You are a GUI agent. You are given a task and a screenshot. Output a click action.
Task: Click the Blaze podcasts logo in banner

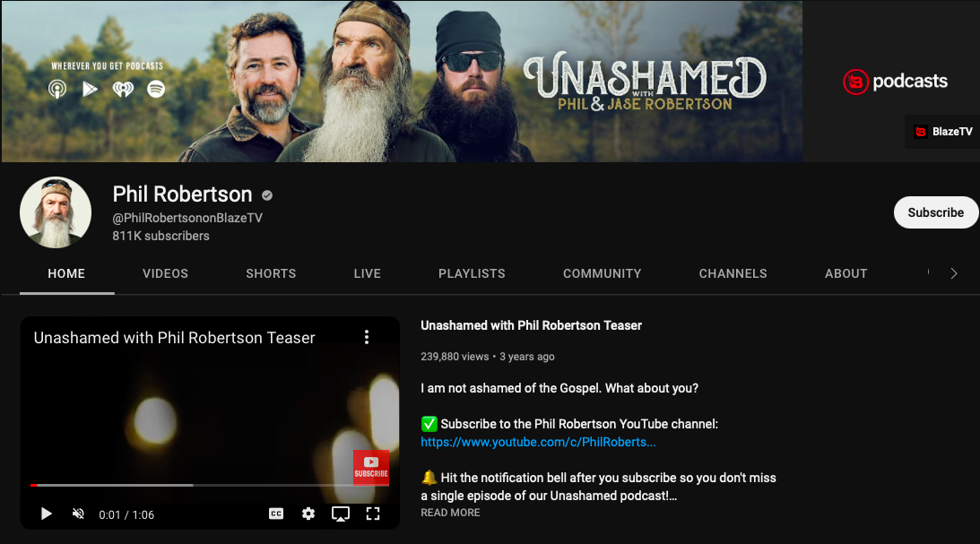coord(895,82)
